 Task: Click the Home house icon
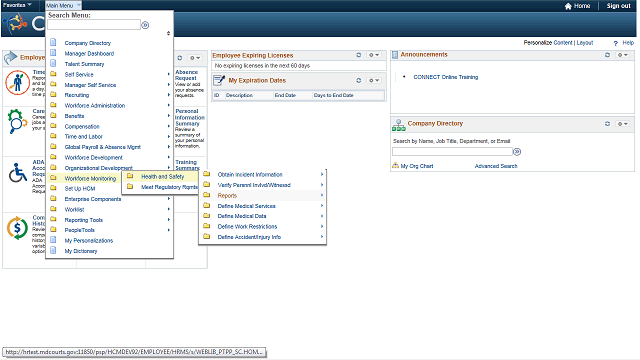pyautogui.click(x=568, y=6)
